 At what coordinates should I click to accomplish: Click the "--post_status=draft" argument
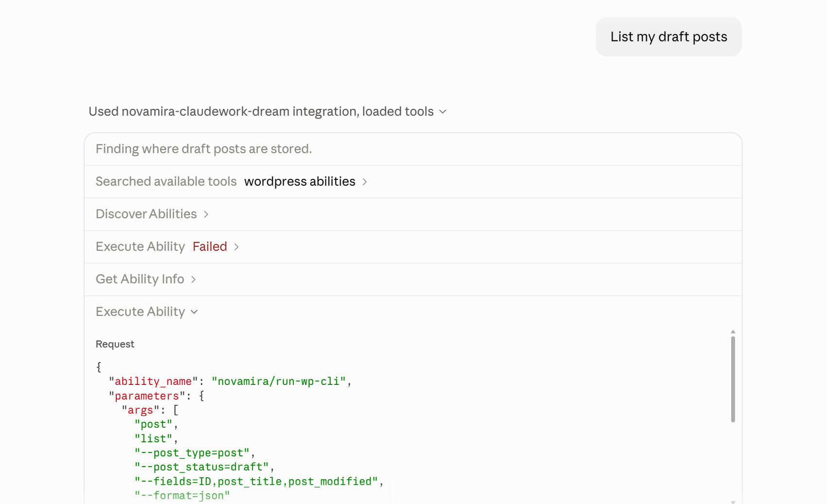tap(201, 467)
